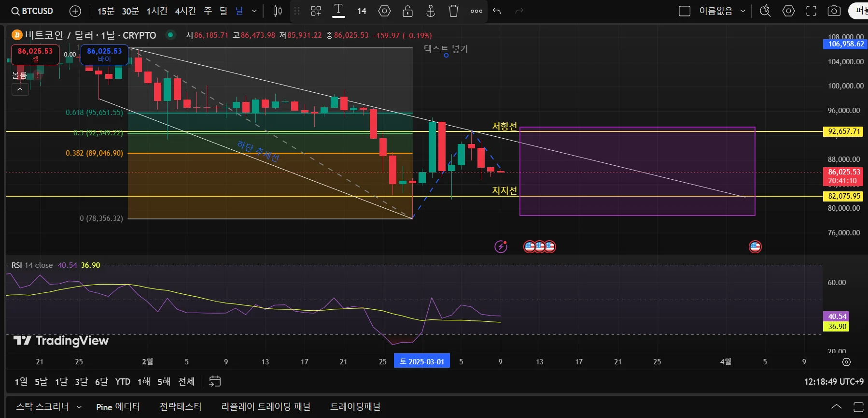Click the red 셀 sell button

tap(35, 55)
